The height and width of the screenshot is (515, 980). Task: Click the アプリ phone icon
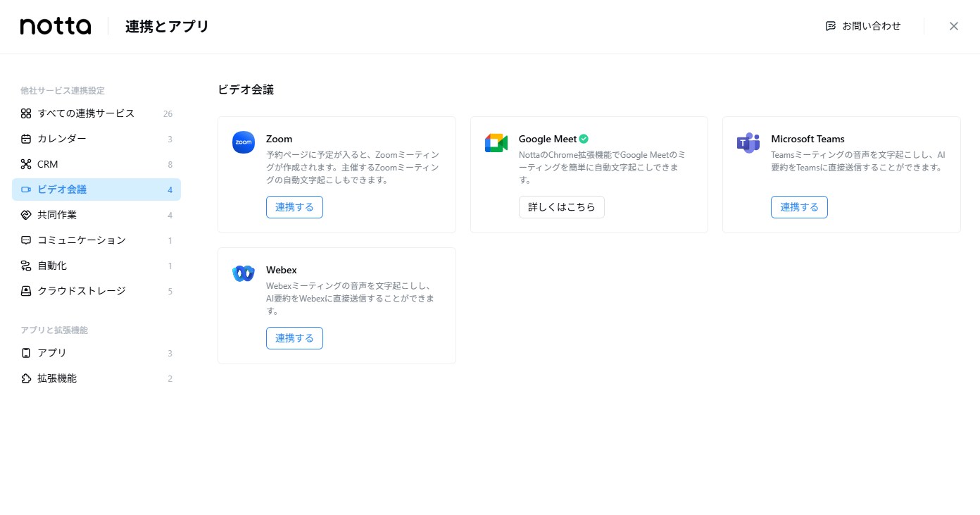26,353
